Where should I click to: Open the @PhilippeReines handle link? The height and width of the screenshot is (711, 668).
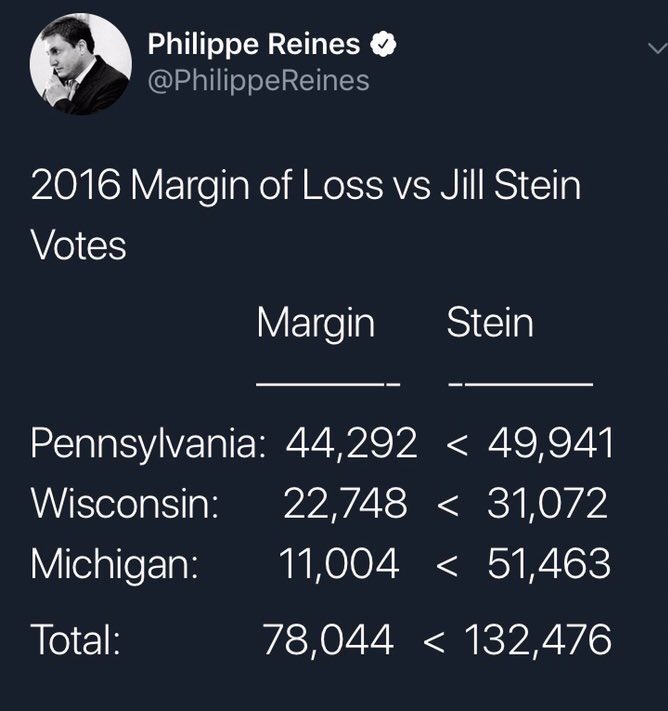tap(258, 80)
